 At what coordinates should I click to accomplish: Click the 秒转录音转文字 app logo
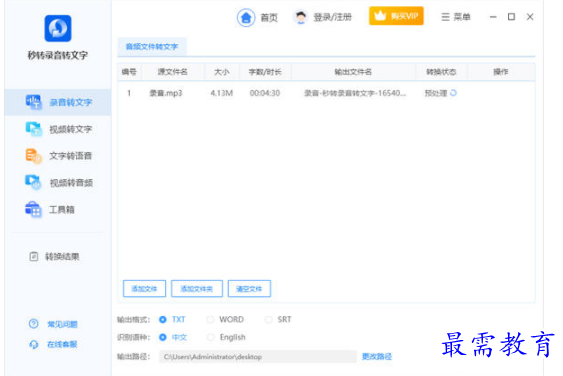[58, 28]
